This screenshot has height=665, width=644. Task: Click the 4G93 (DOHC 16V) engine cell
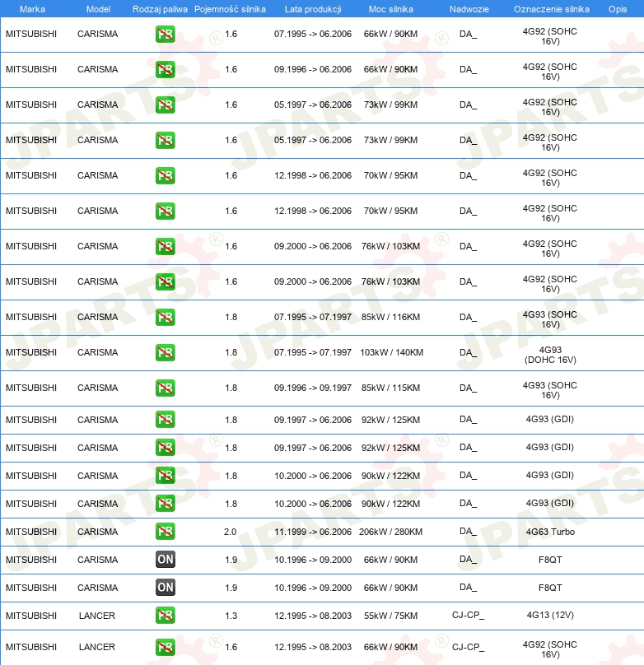point(550,355)
